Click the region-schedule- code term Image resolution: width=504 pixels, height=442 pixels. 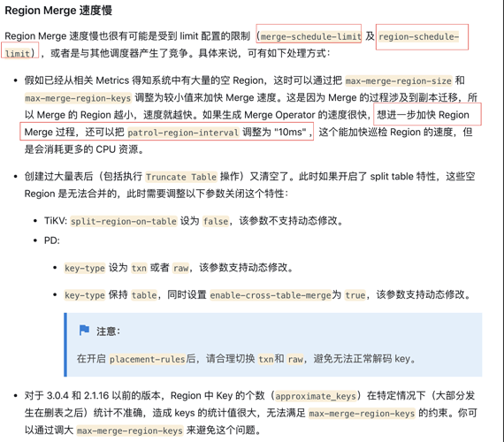418,36
